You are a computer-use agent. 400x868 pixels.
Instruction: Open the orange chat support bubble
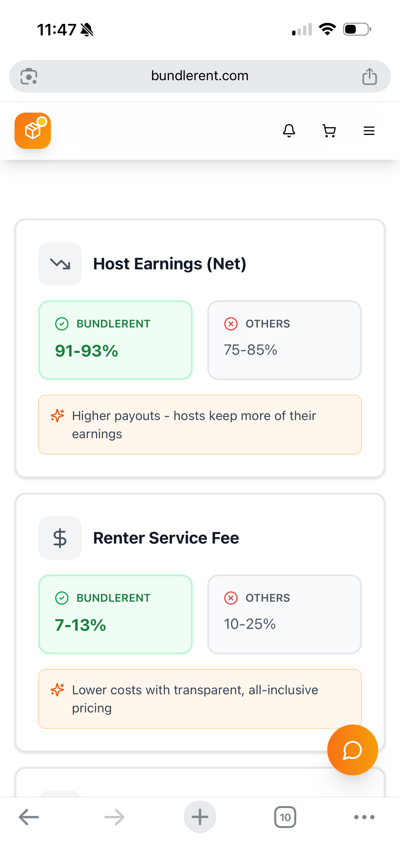352,750
